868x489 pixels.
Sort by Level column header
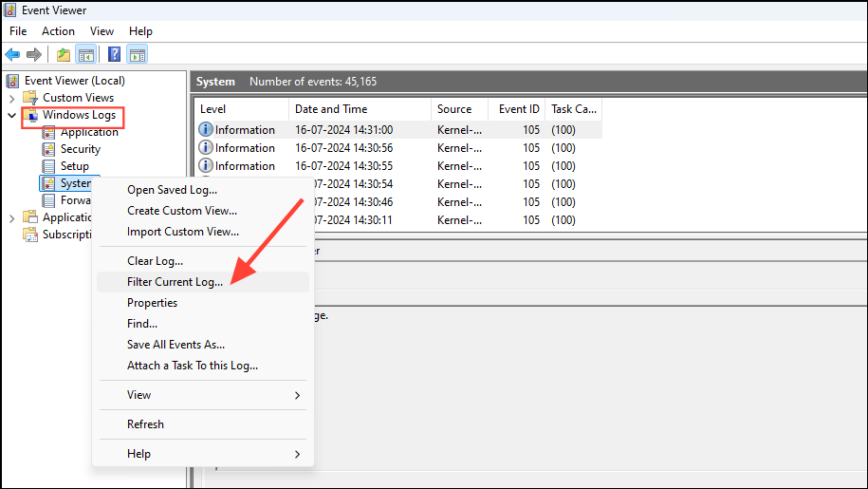coord(241,109)
